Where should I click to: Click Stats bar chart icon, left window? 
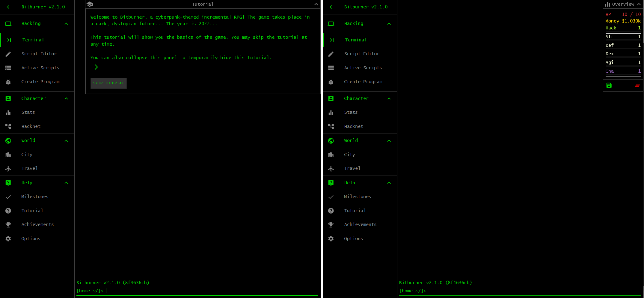pyautogui.click(x=8, y=113)
